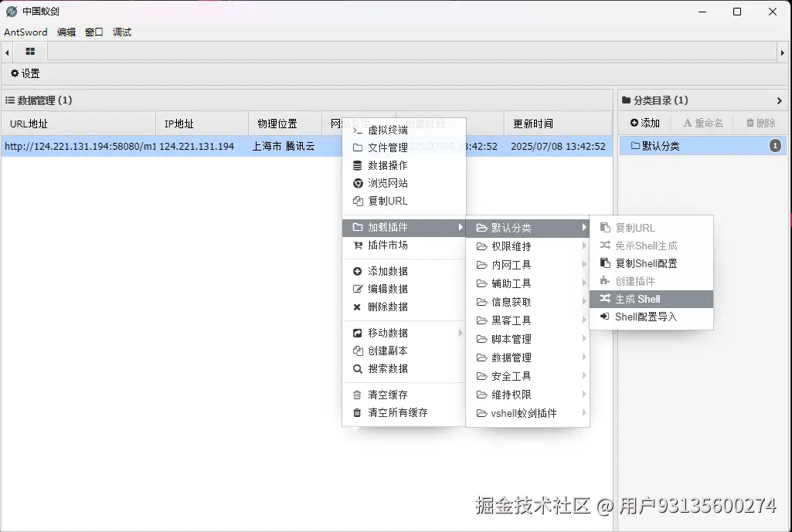Click the 删除 category button
Screen dimensions: 792x532
[760, 123]
